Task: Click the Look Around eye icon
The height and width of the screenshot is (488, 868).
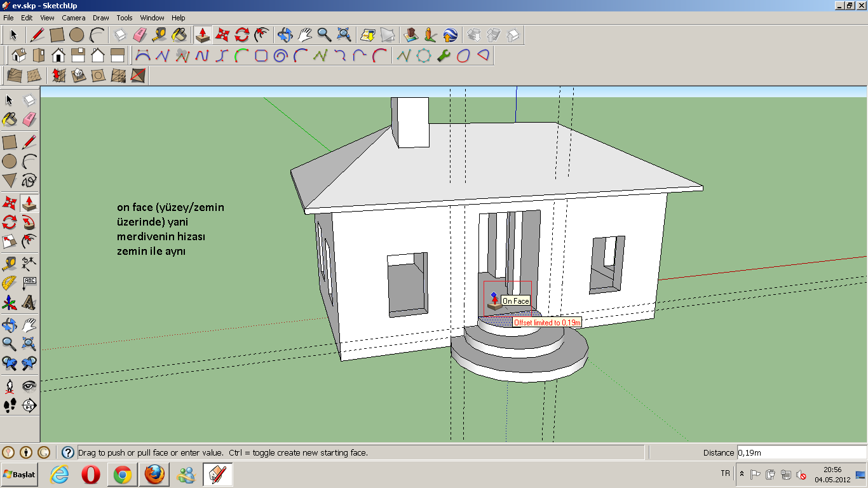Action: (29, 386)
